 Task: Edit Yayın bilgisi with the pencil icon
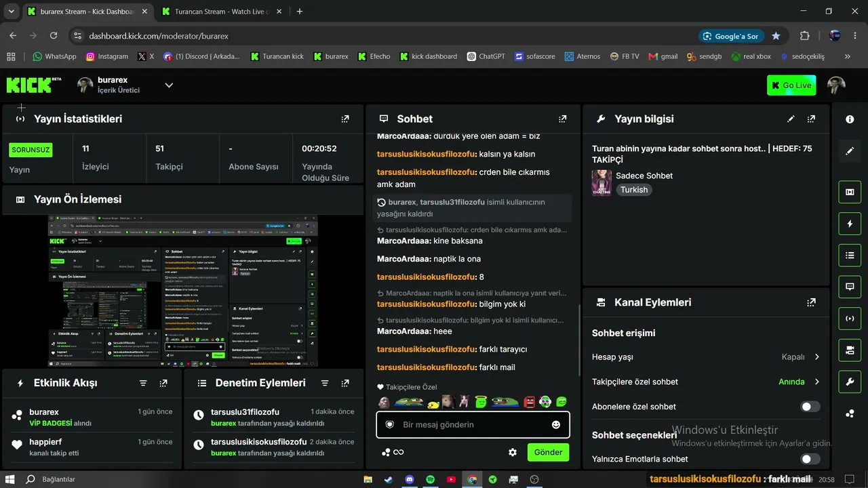[791, 119]
